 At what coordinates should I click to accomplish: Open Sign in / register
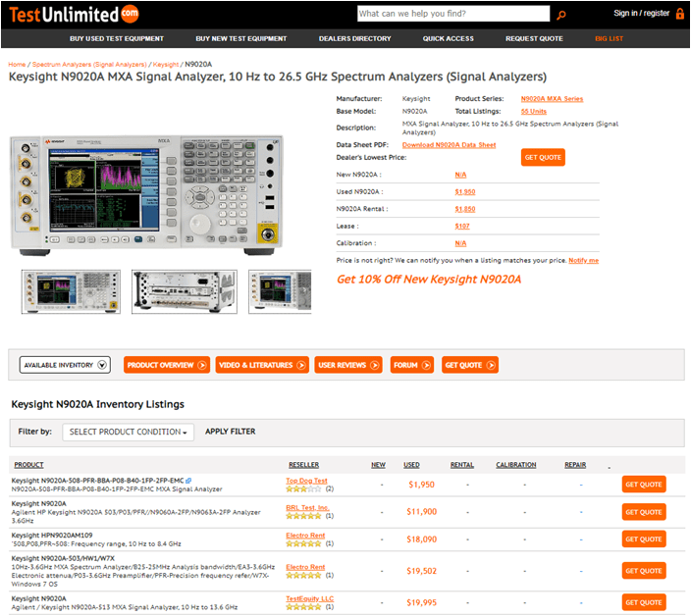(x=641, y=13)
